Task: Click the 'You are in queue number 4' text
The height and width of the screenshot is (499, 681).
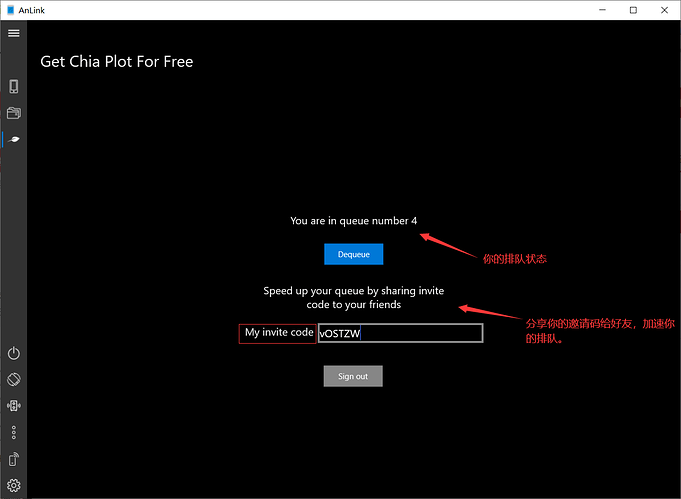Action: point(354,221)
